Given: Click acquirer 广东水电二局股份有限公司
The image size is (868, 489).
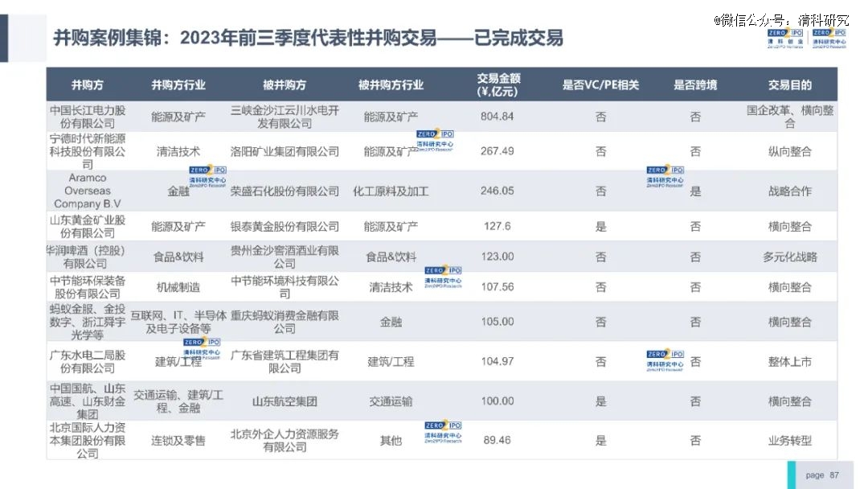Looking at the screenshot, I should tap(88, 361).
